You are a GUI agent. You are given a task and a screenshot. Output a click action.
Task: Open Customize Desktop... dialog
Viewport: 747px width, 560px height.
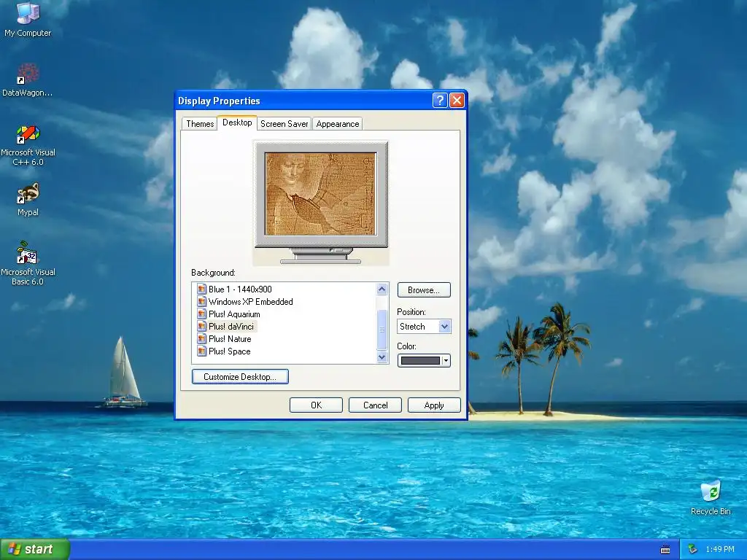tap(240, 377)
